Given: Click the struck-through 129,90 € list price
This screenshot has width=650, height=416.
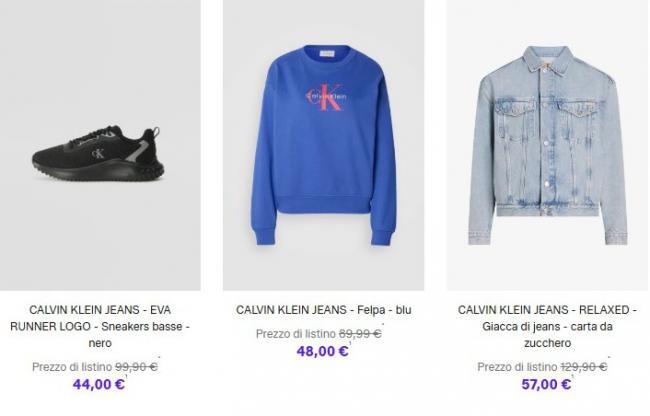Looking at the screenshot, I should [584, 367].
